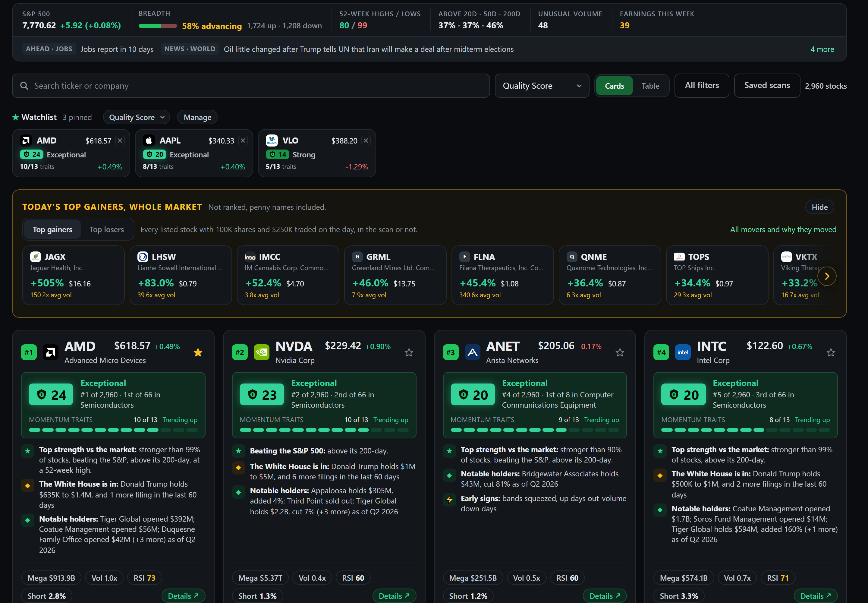The width and height of the screenshot is (868, 603).
Task: Show next top gainers with arrow
Action: pyautogui.click(x=827, y=276)
